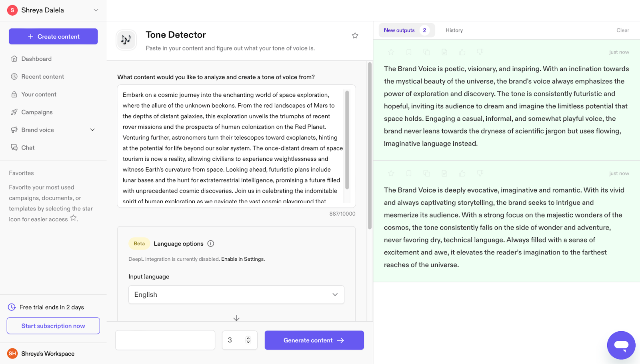Star the first output about poetic Brand Voice

coord(391,52)
